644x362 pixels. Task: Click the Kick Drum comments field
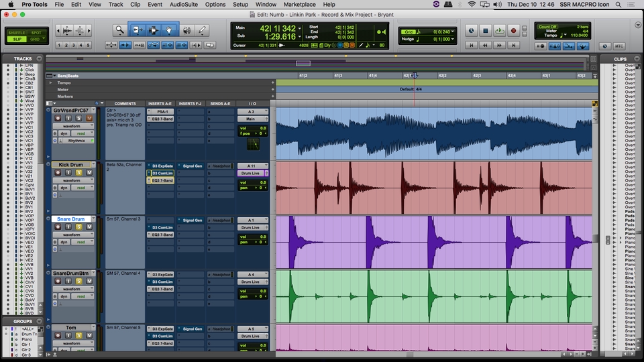[125, 188]
